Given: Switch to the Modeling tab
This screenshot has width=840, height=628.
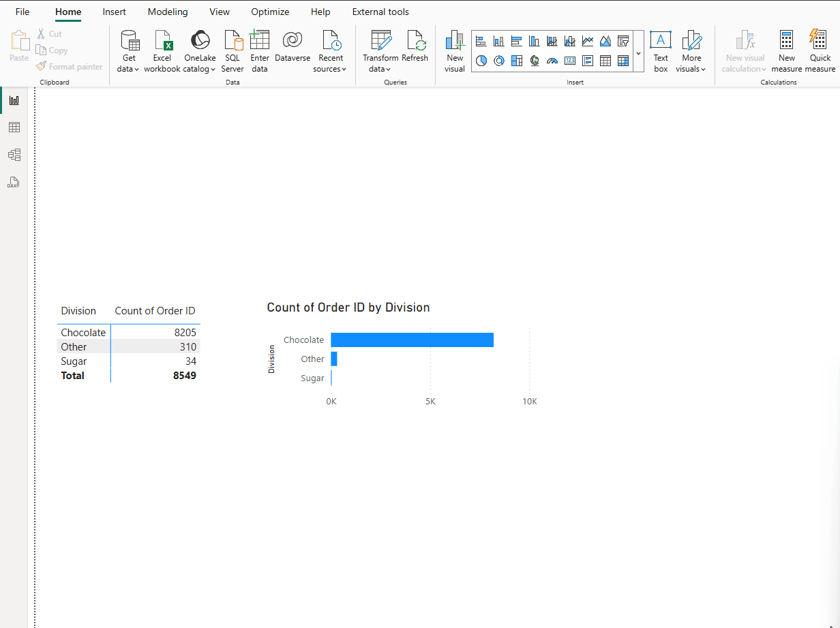Looking at the screenshot, I should [x=168, y=12].
